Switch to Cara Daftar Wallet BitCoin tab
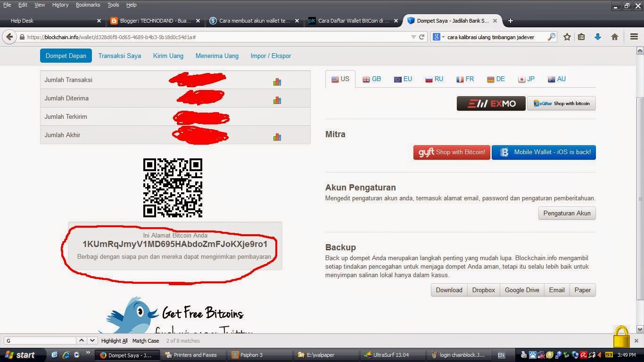This screenshot has width=644, height=362. 354,21
